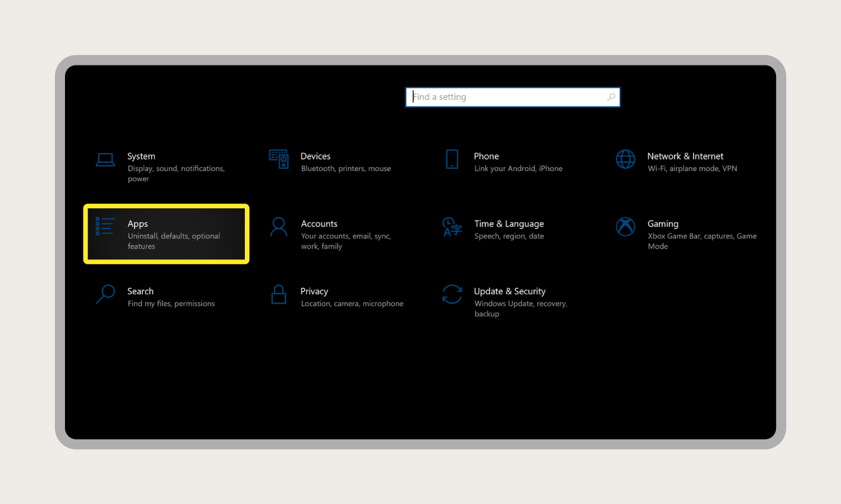Select 'Location, camera, microphone' description text
The height and width of the screenshot is (504, 841).
[352, 304]
